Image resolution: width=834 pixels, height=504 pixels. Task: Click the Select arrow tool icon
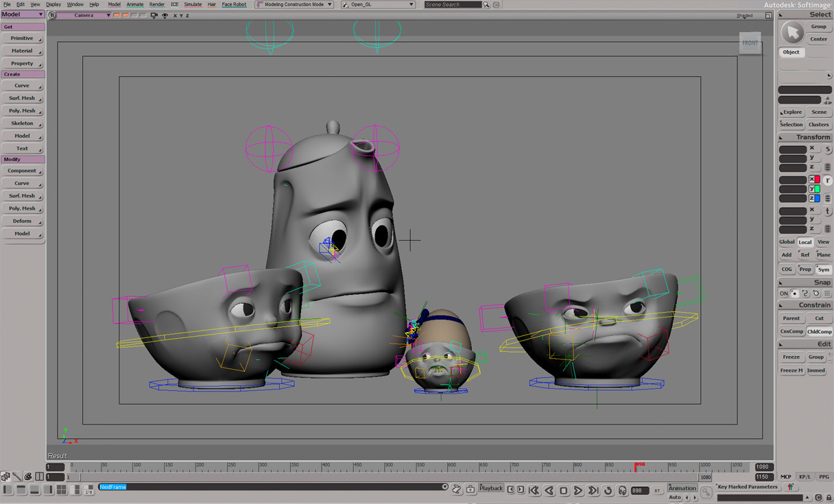792,32
